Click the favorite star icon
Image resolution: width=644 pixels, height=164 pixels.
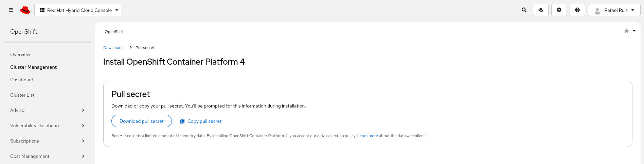[627, 31]
